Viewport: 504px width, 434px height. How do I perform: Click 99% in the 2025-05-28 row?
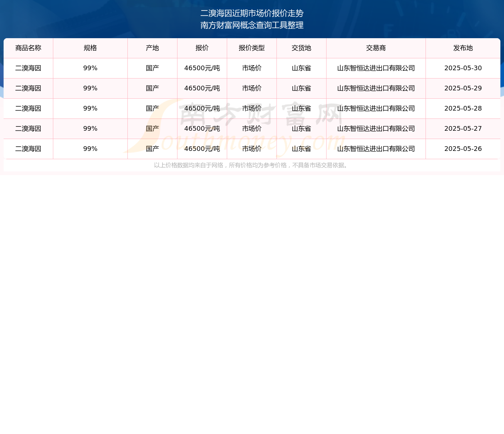coord(90,108)
